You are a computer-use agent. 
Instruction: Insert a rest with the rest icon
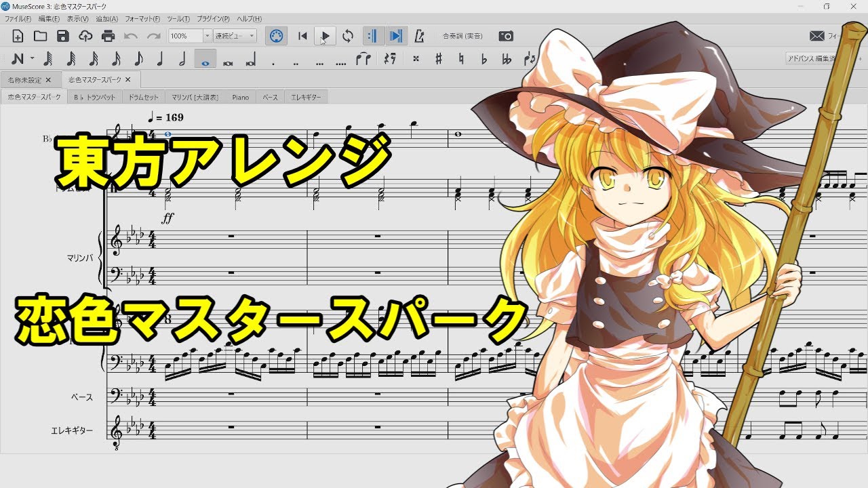click(x=389, y=59)
